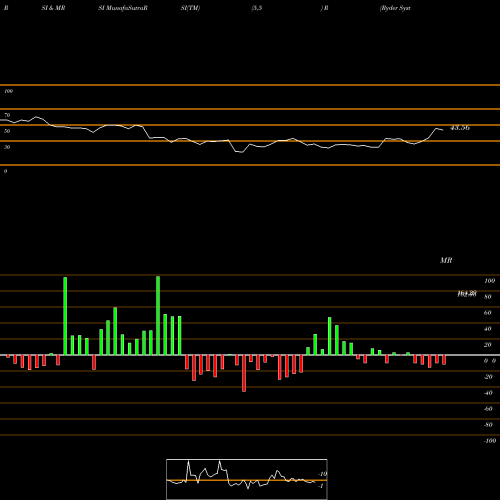Click the -80 label on MR axis
This screenshot has width=500, height=500.
pyautogui.click(x=488, y=425)
